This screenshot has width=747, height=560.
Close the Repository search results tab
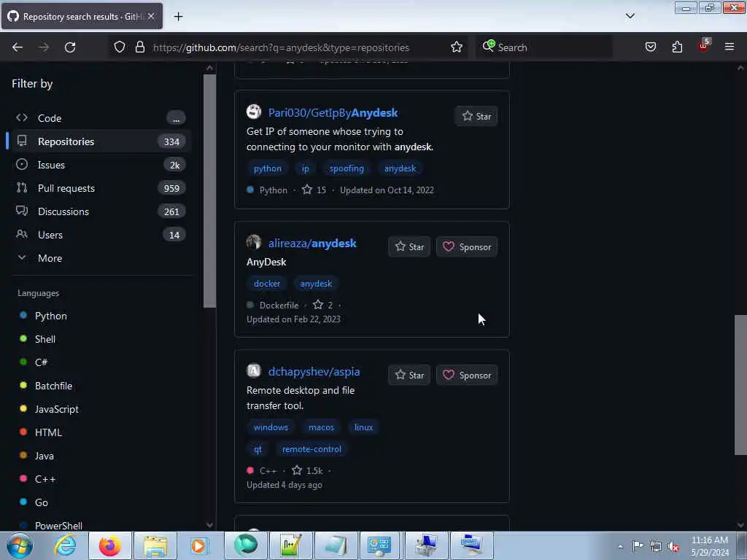[x=151, y=16]
